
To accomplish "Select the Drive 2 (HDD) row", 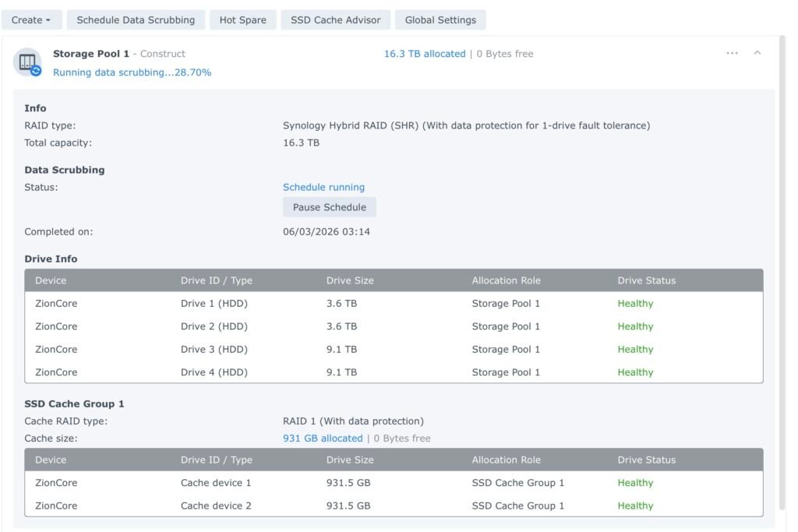I will [394, 326].
